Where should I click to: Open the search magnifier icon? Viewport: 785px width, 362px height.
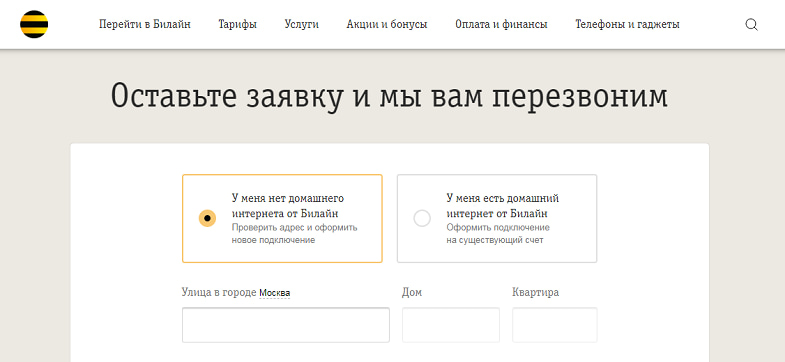(x=751, y=25)
